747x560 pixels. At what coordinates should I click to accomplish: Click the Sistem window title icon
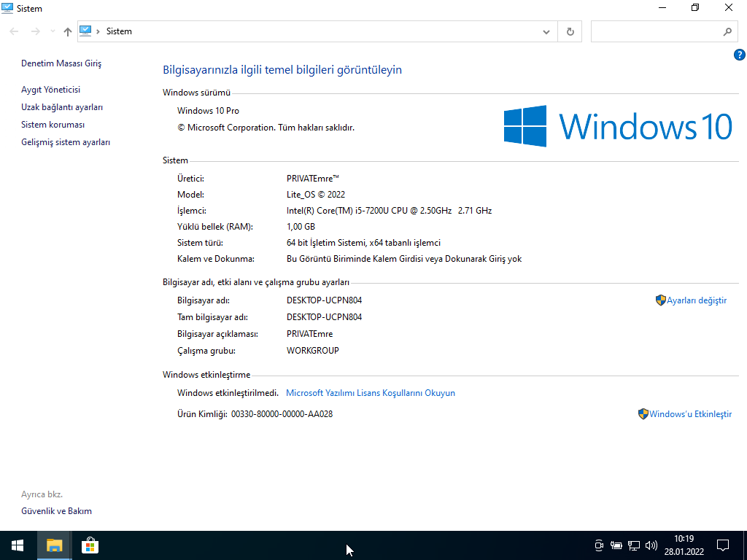pos(7,8)
